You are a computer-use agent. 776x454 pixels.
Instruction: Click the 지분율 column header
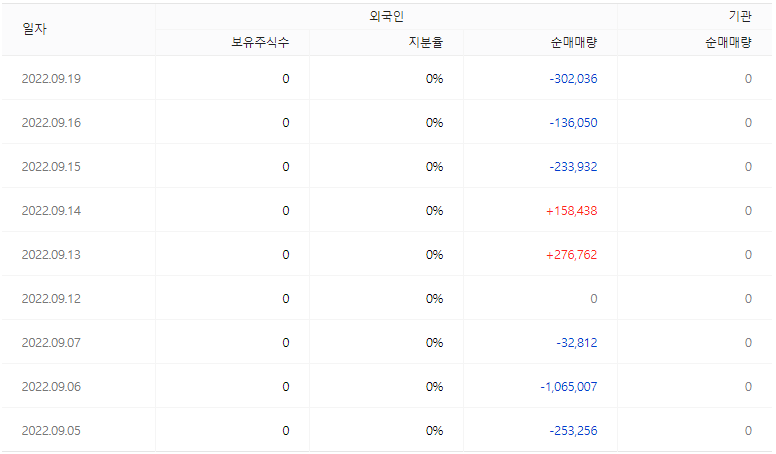pos(426,43)
